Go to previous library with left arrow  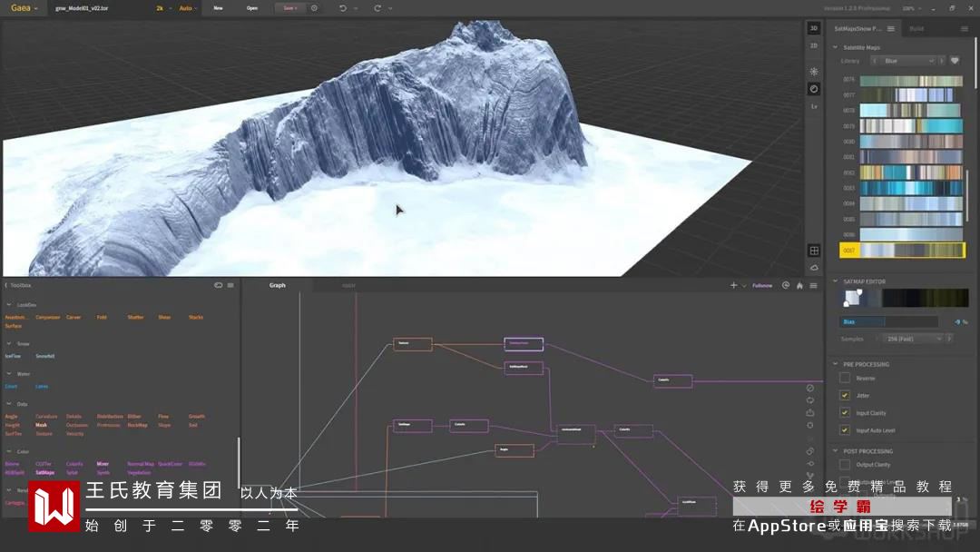point(874,61)
